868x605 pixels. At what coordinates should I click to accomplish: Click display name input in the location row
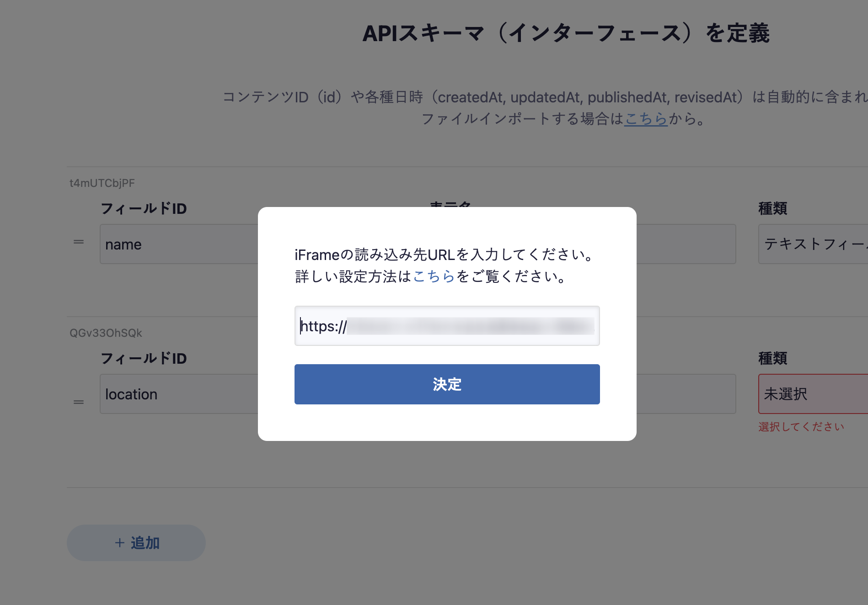coord(686,394)
